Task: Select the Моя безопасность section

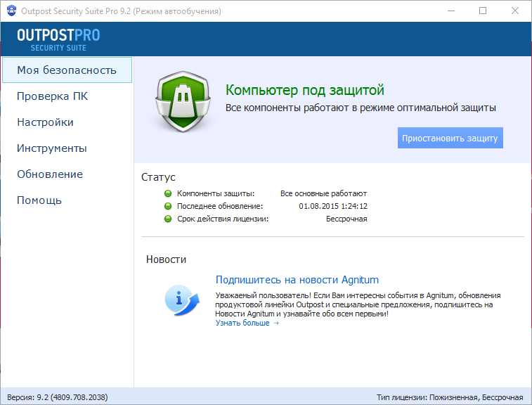Action: (67, 70)
